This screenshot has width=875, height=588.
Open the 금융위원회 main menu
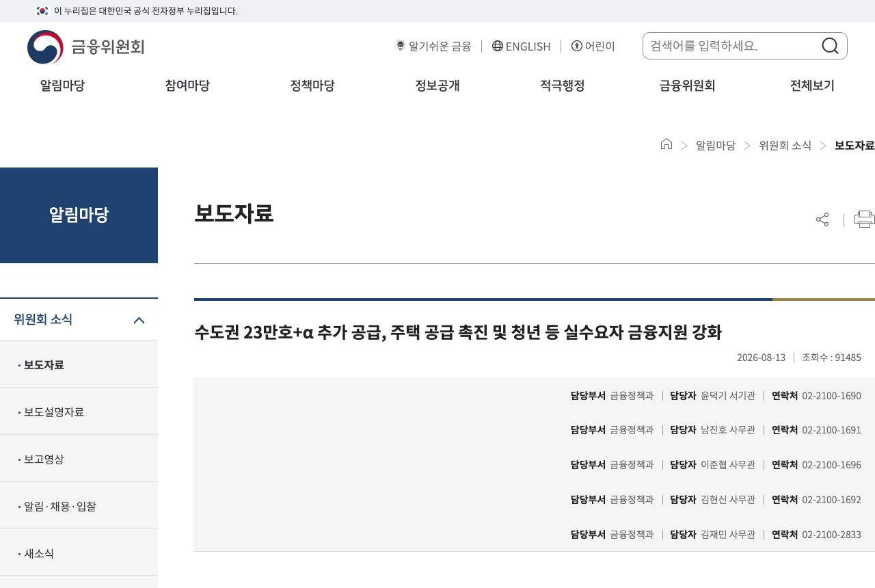tap(688, 85)
